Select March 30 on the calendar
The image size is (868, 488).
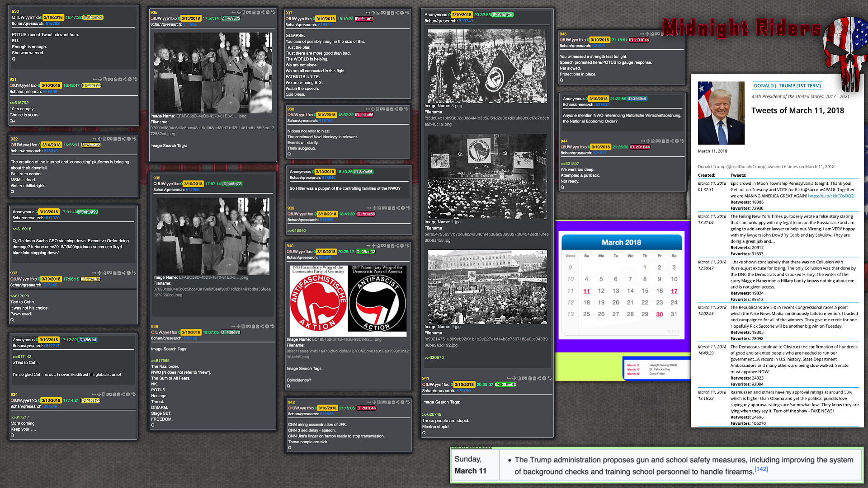click(x=659, y=314)
